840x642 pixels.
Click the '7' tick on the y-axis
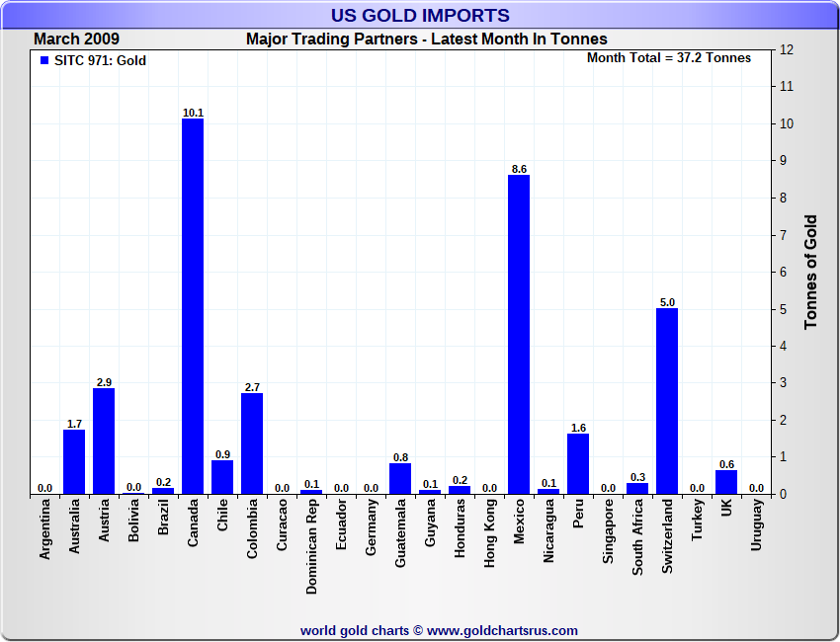coord(784,236)
